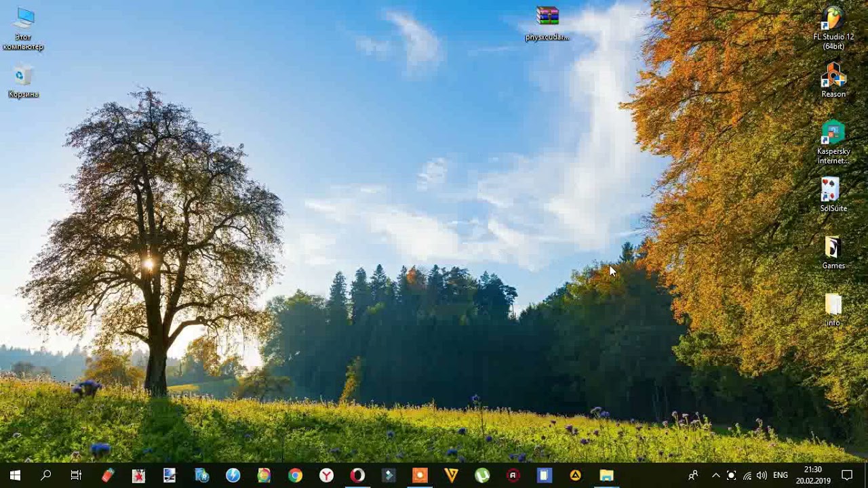Launch the red star app in taskbar

(139, 476)
